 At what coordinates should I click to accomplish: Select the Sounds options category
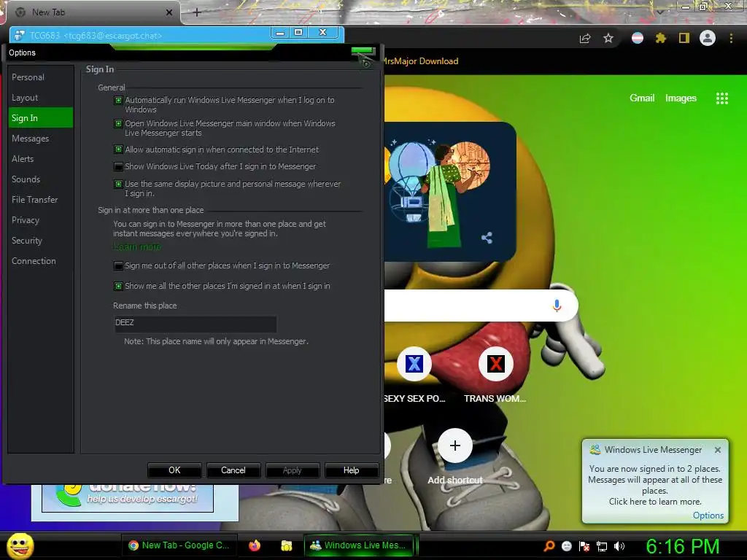[41, 179]
